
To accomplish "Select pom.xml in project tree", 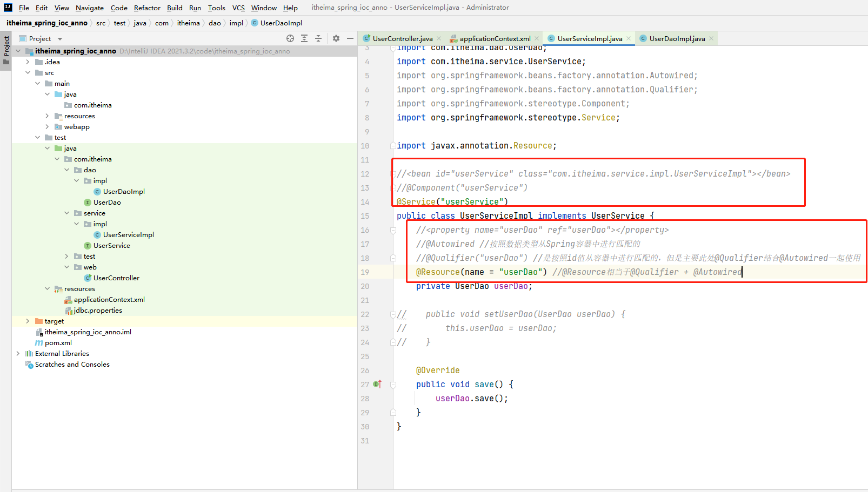I will [58, 342].
